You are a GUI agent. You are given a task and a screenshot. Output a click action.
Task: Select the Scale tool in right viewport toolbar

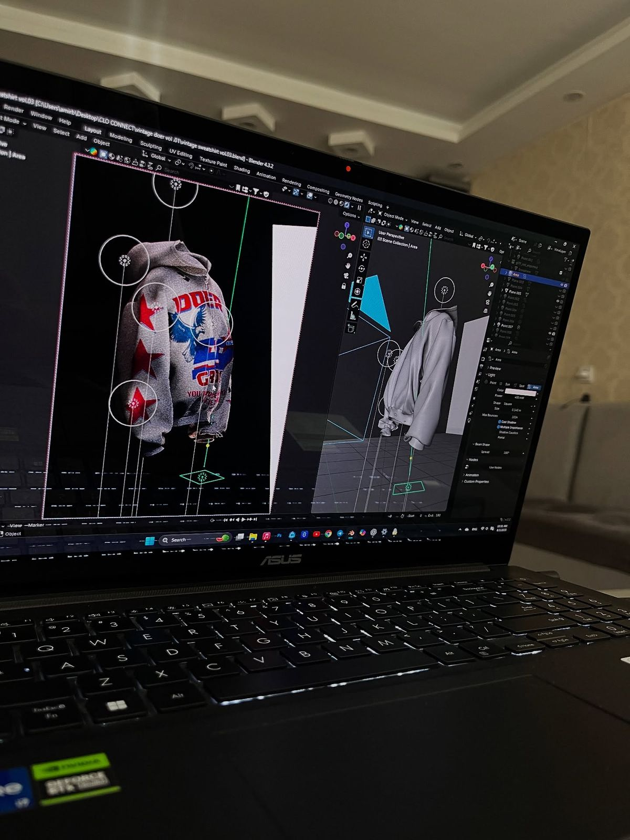pyautogui.click(x=360, y=280)
